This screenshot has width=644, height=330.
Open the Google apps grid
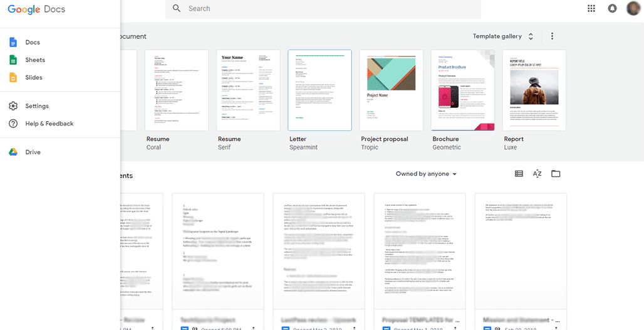click(x=591, y=9)
